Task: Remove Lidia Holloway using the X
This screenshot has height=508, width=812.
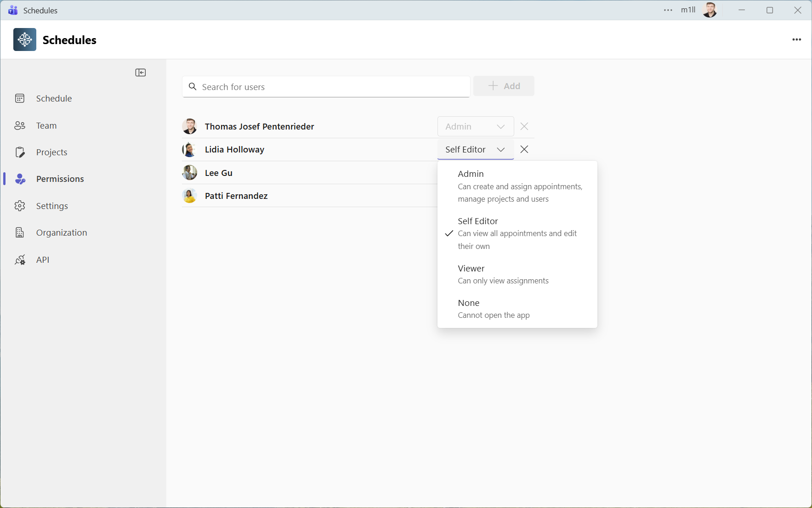Action: tap(524, 149)
